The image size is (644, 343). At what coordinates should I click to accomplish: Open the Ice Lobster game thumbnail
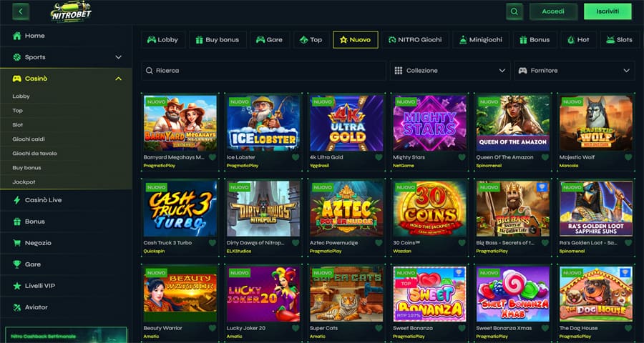(263, 123)
